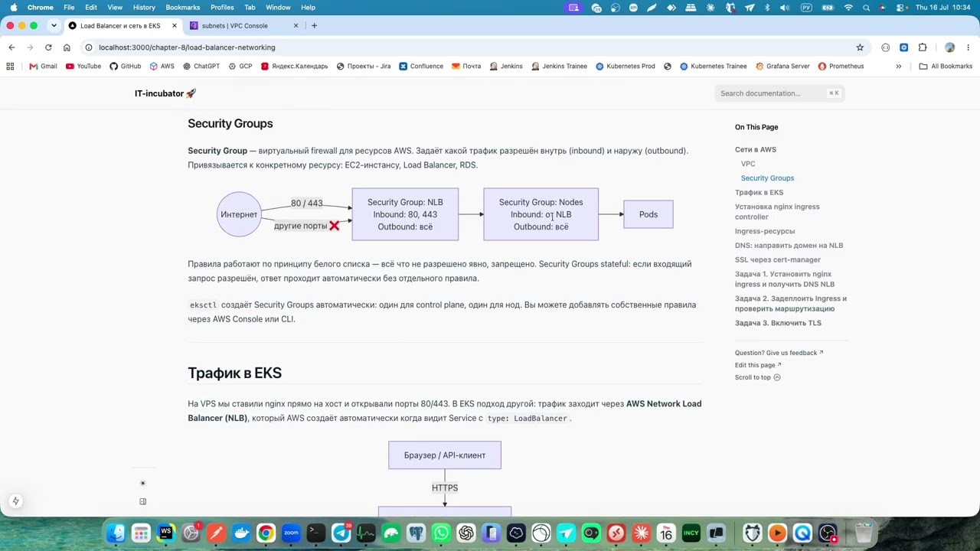Open the ChatGPT app in the Dock

466,533
